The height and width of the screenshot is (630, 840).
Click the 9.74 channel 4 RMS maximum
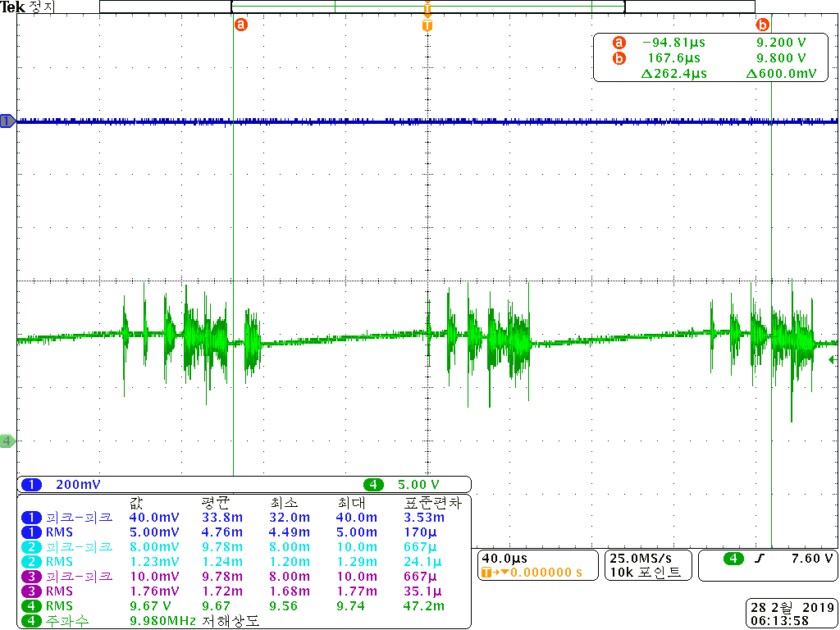pyautogui.click(x=351, y=606)
